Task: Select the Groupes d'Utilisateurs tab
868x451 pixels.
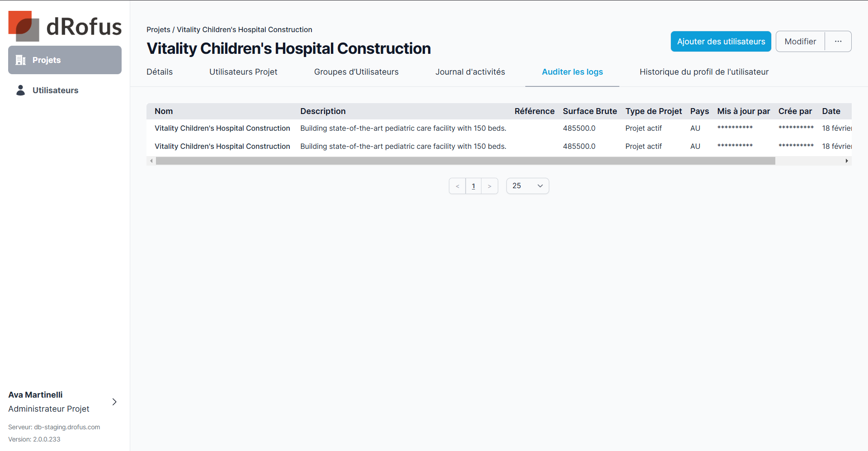Action: 356,72
